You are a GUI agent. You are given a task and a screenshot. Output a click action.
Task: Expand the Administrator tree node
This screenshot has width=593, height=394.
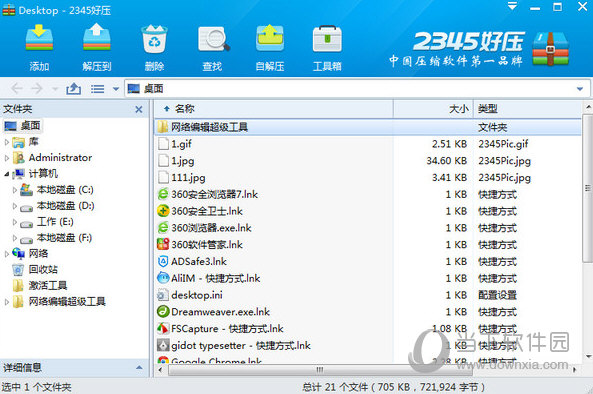6,158
